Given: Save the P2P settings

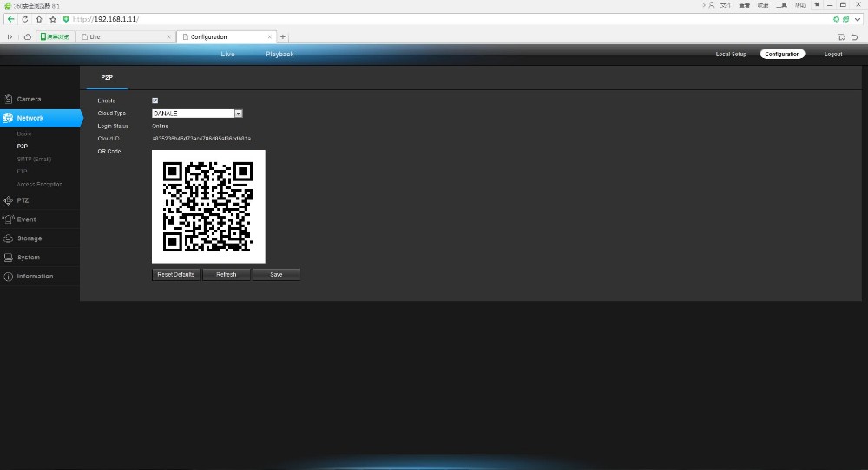Looking at the screenshot, I should pos(276,274).
